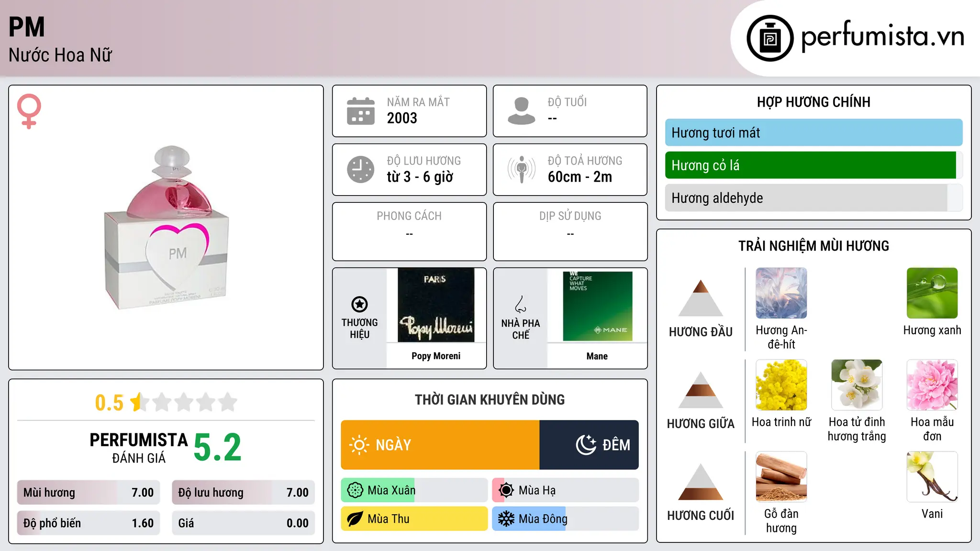Click the PM perfume bottle product image
Screen dimensions: 980x551
pyautogui.click(x=167, y=228)
